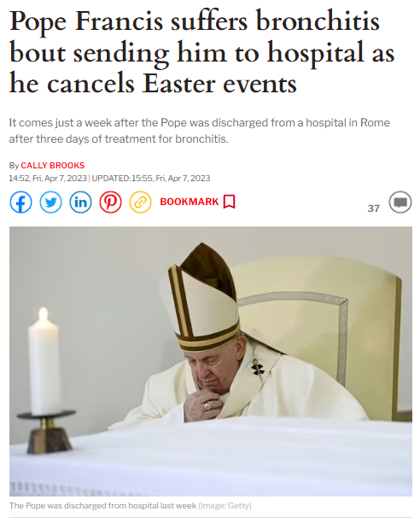Image resolution: width=420 pixels, height=529 pixels.
Task: Copy the article link using chain icon
Action: click(141, 203)
